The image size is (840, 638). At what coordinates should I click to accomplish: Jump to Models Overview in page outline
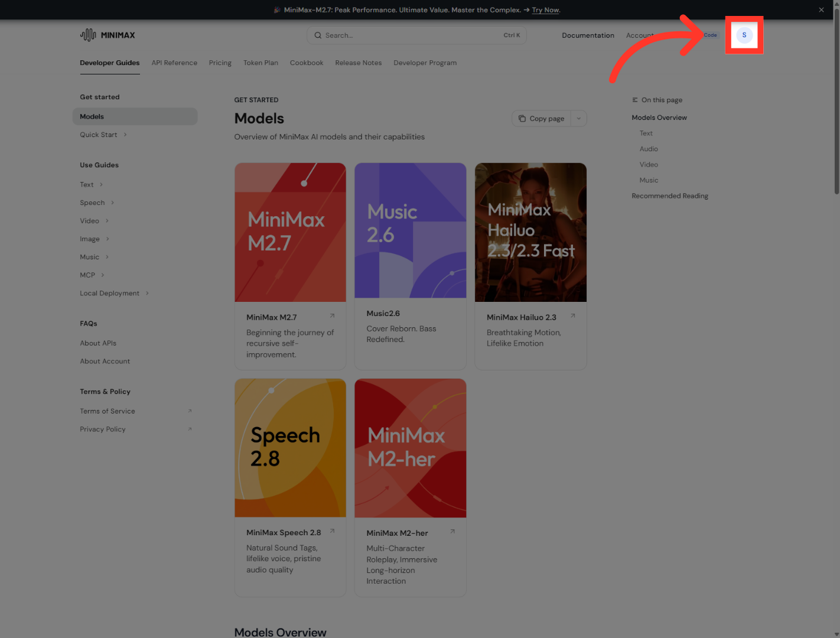(659, 118)
